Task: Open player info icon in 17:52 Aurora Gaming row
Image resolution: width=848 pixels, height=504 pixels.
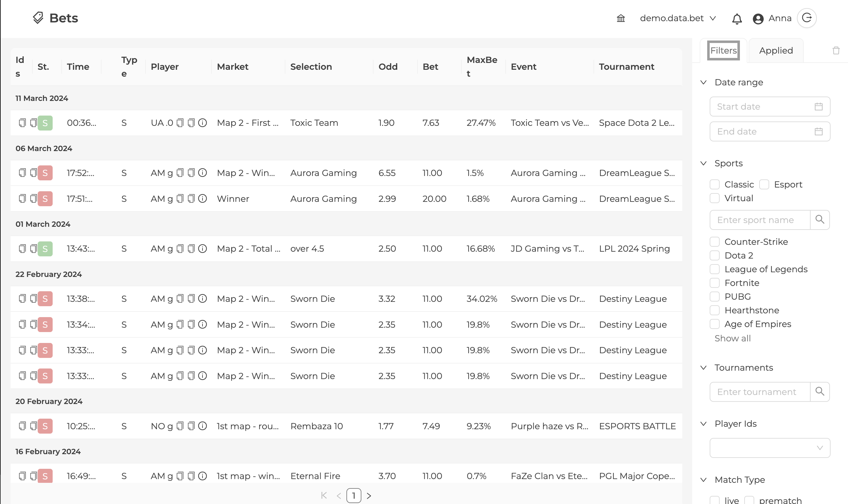Action: tap(202, 173)
